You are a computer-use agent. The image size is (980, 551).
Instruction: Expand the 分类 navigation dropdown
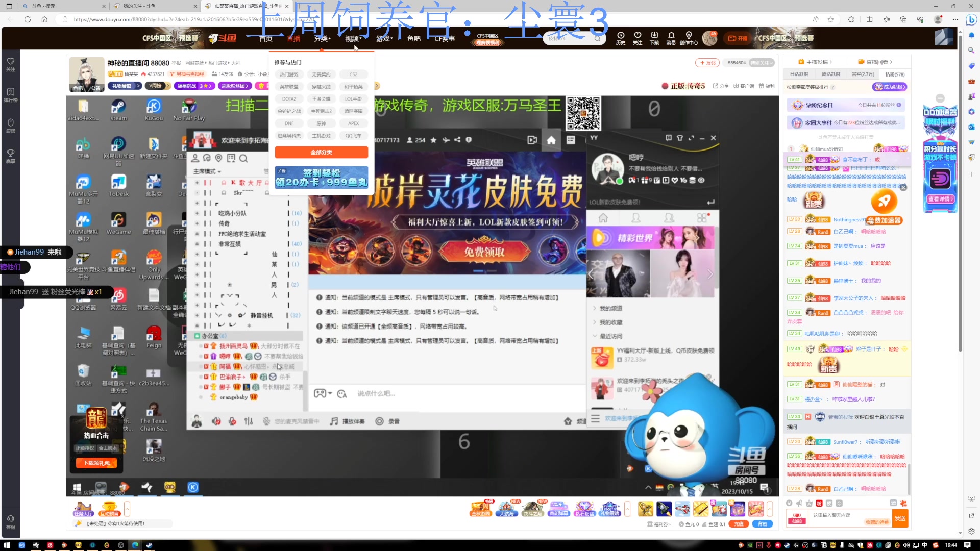tap(322, 39)
